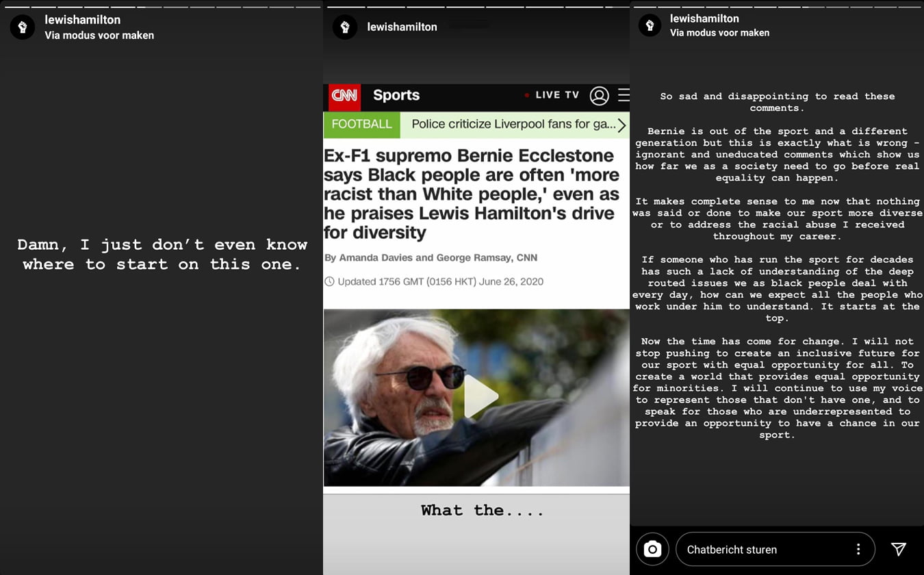Tap the 'What the....' caption

[483, 511]
